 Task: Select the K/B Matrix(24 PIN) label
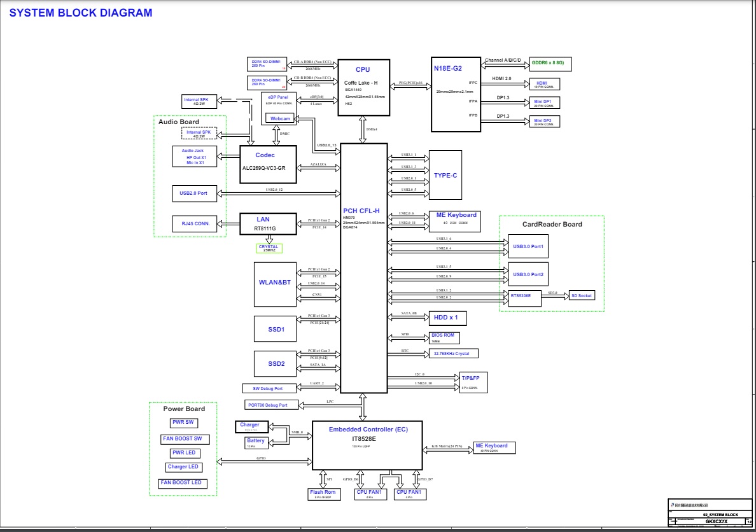pyautogui.click(x=447, y=446)
